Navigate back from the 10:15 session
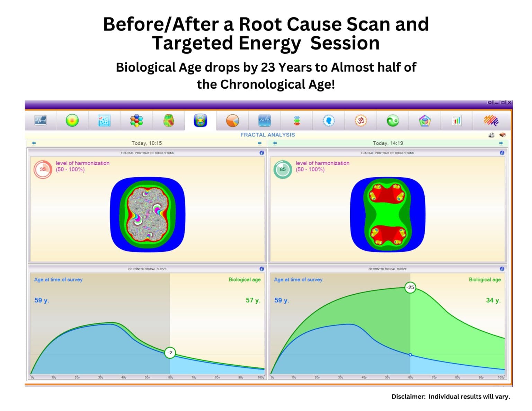This screenshot has width=532, height=411. click(33, 143)
